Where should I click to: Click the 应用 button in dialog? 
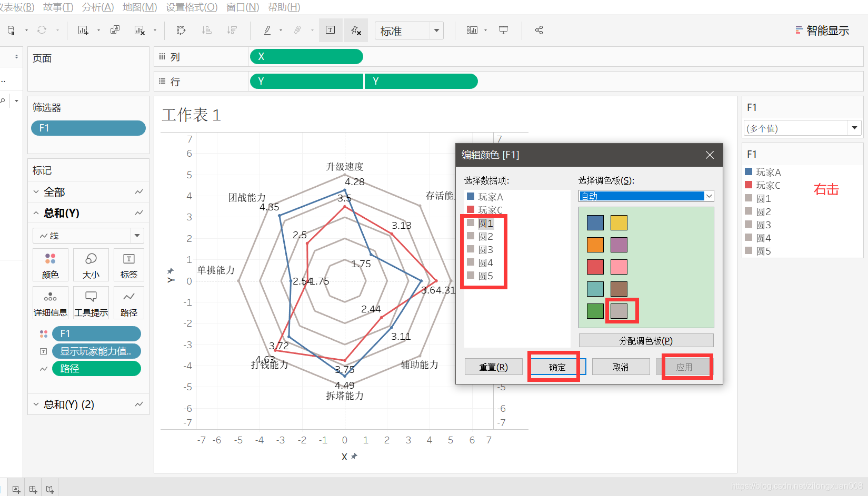[x=684, y=367]
